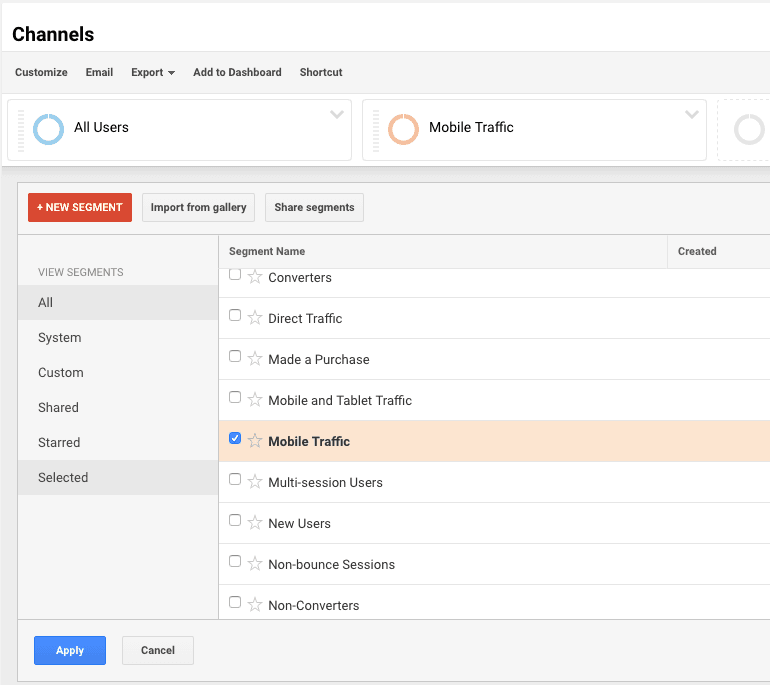Switch to Starred segments view
Screen dimensions: 770x685
[x=59, y=443]
